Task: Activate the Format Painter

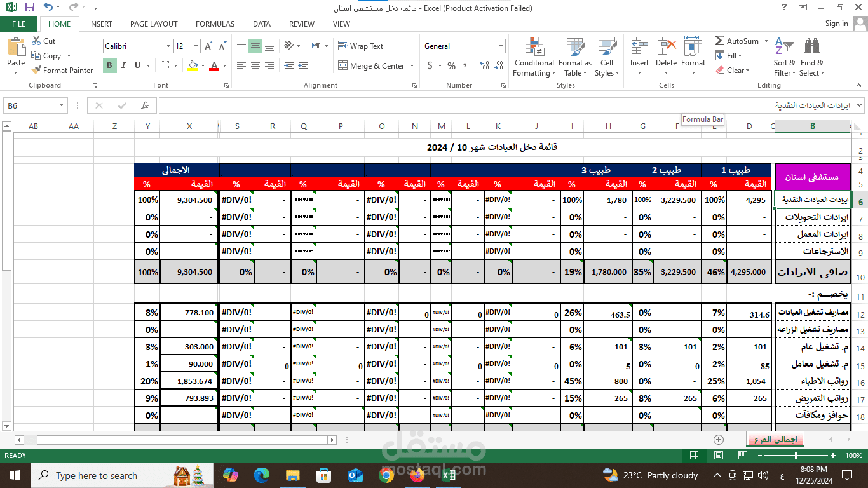Action: pyautogui.click(x=62, y=71)
